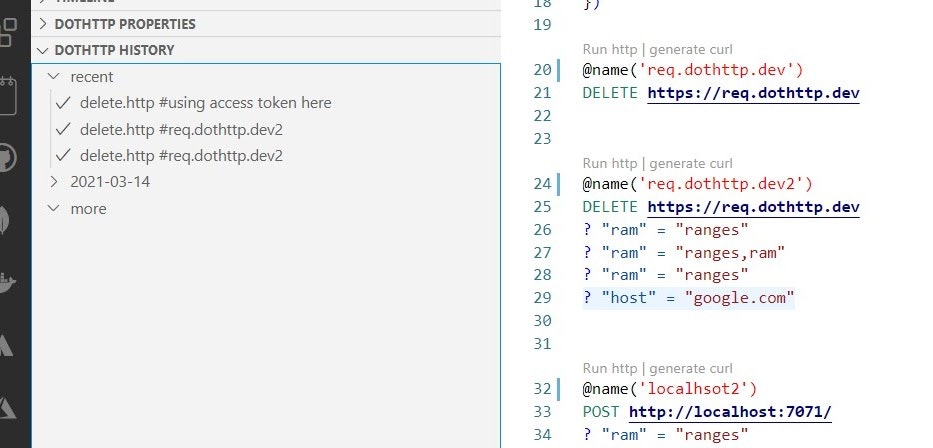Open the second 'delete.http #req.dothttp.dev2' history entry
Viewport: 933px width, 448px height.
pyautogui.click(x=181, y=155)
